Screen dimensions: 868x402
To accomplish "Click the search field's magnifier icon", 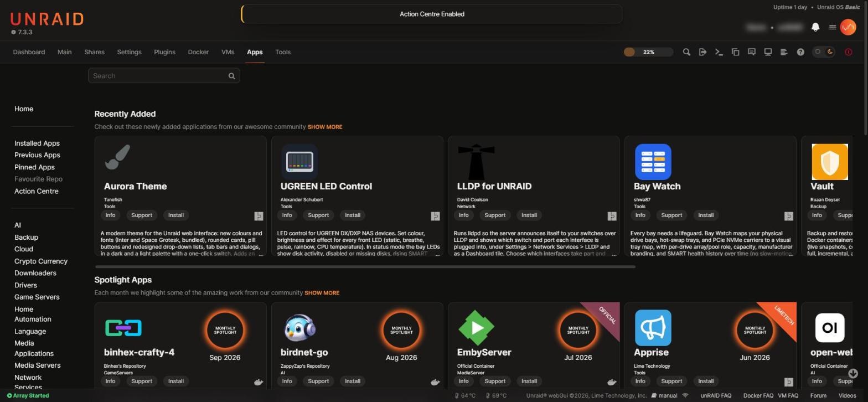I will [232, 76].
